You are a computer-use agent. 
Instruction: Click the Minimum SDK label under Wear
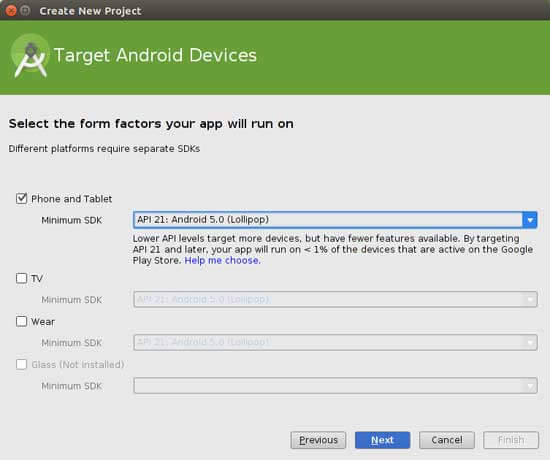pyautogui.click(x=72, y=342)
